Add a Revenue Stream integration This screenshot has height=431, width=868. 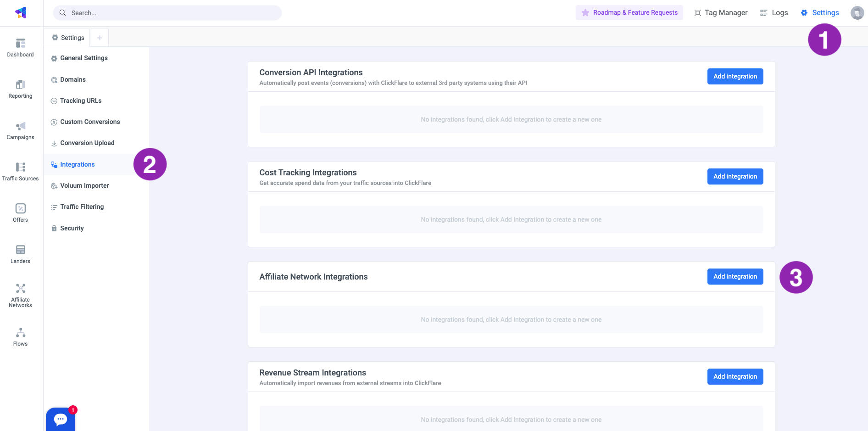coord(735,377)
